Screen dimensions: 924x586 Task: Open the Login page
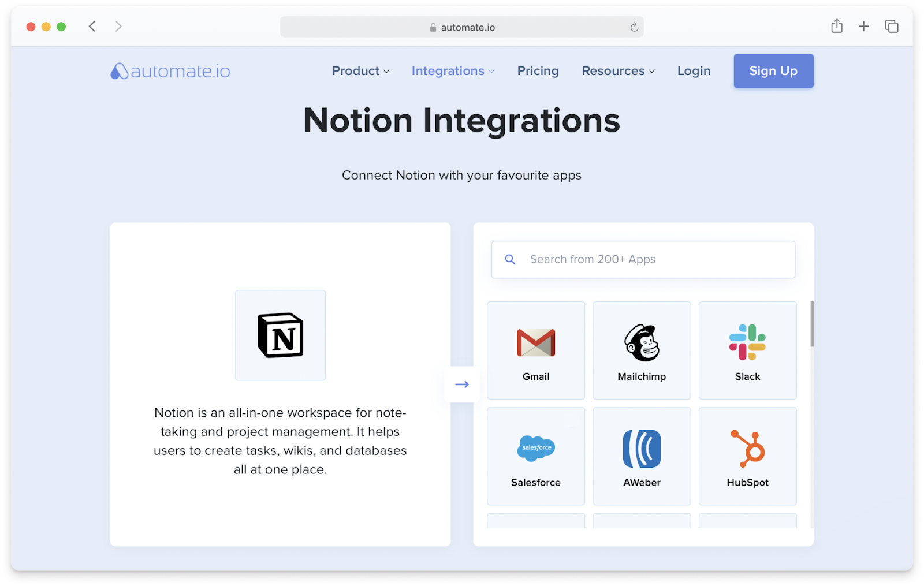tap(694, 71)
